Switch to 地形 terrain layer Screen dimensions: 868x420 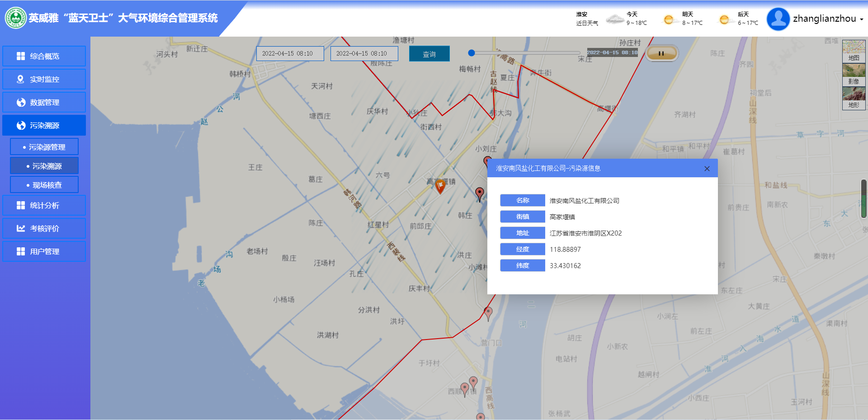tap(854, 99)
